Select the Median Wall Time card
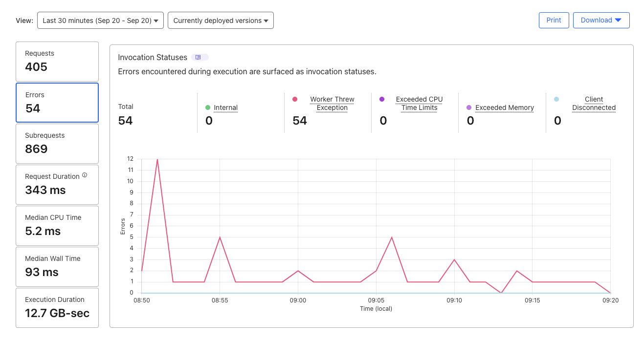644x342 pixels. click(x=57, y=266)
